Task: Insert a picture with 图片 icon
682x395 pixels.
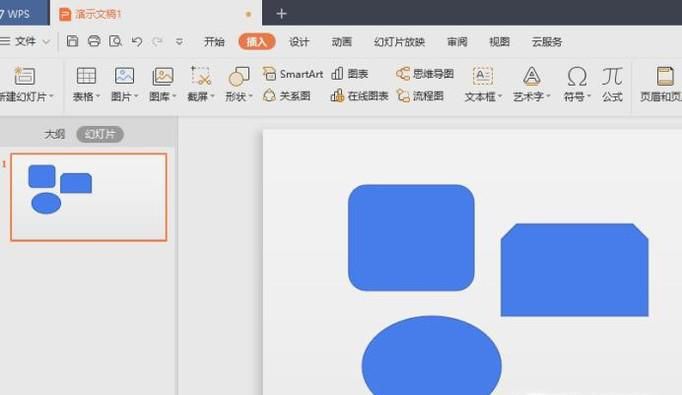Action: 124,76
